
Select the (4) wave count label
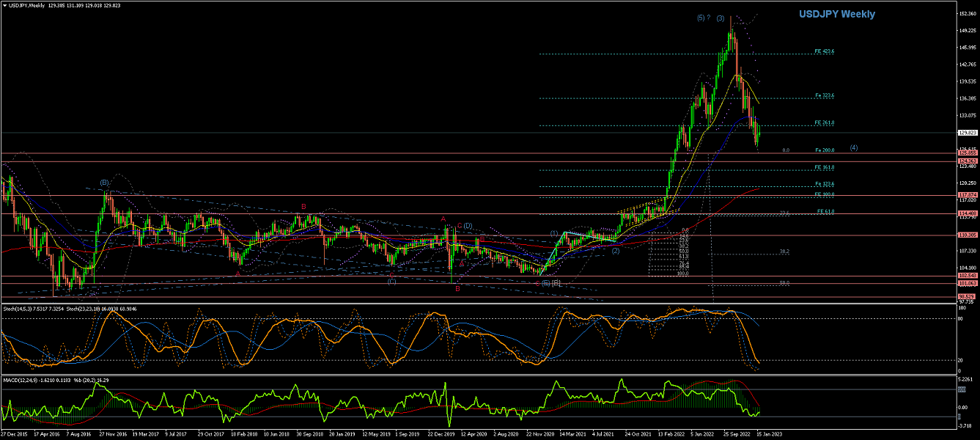[854, 147]
